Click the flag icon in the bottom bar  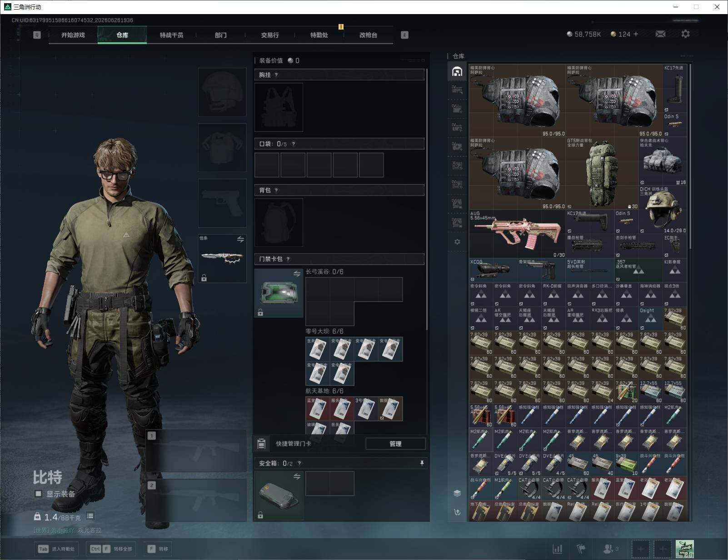[581, 549]
